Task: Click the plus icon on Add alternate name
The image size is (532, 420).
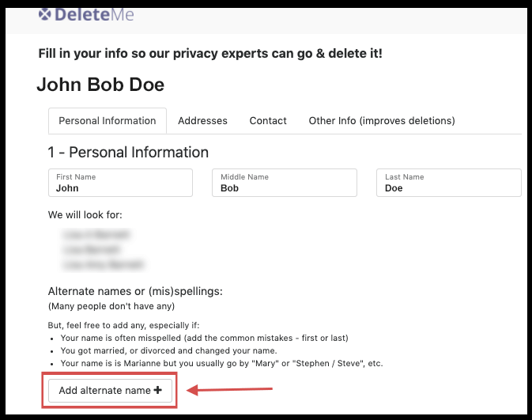Action: point(157,390)
